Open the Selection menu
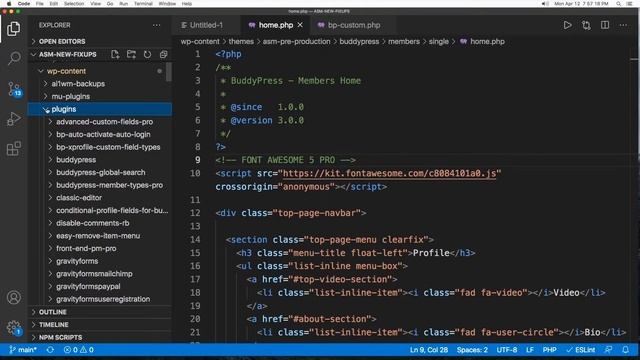This screenshot has width=640, height=360. (74, 4)
